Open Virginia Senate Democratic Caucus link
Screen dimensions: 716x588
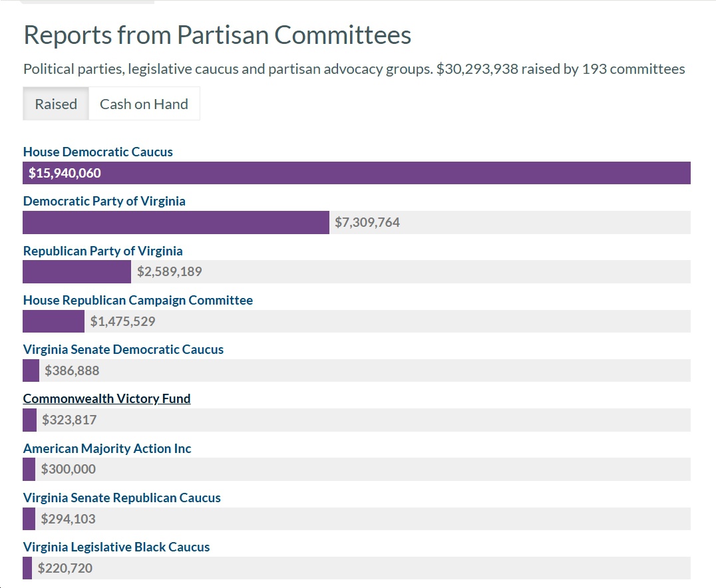pyautogui.click(x=123, y=349)
